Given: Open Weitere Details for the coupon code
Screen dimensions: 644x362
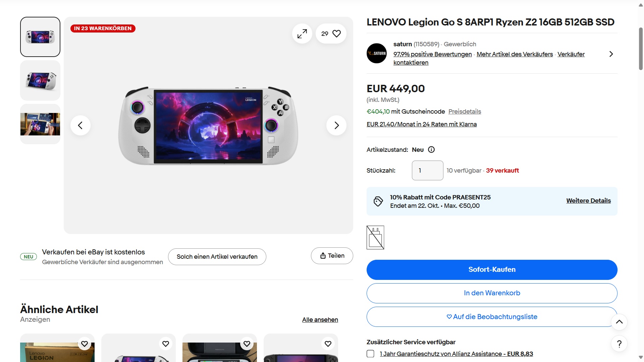Looking at the screenshot, I should tap(588, 201).
